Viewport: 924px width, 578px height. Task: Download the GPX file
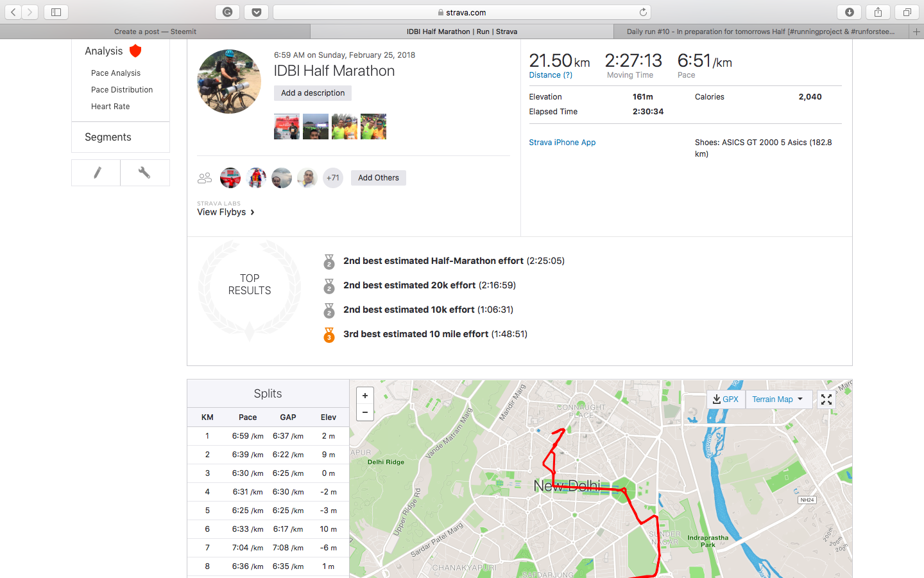click(726, 399)
